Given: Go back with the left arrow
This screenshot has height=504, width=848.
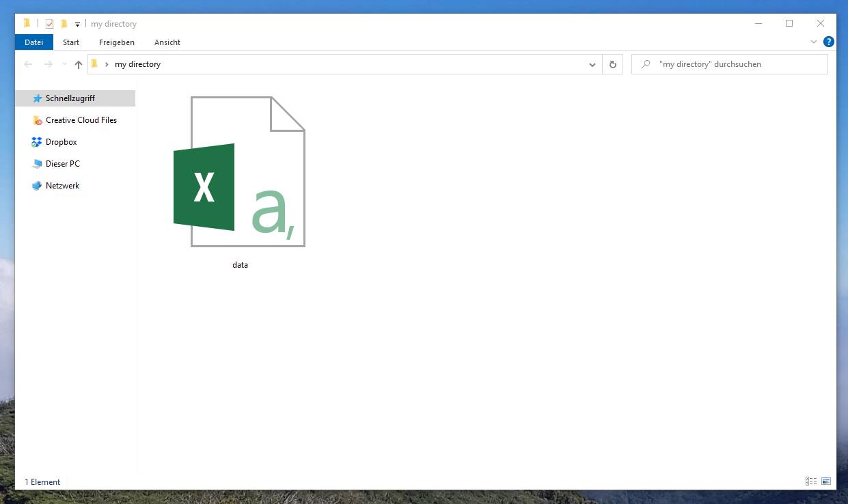Looking at the screenshot, I should tap(28, 64).
